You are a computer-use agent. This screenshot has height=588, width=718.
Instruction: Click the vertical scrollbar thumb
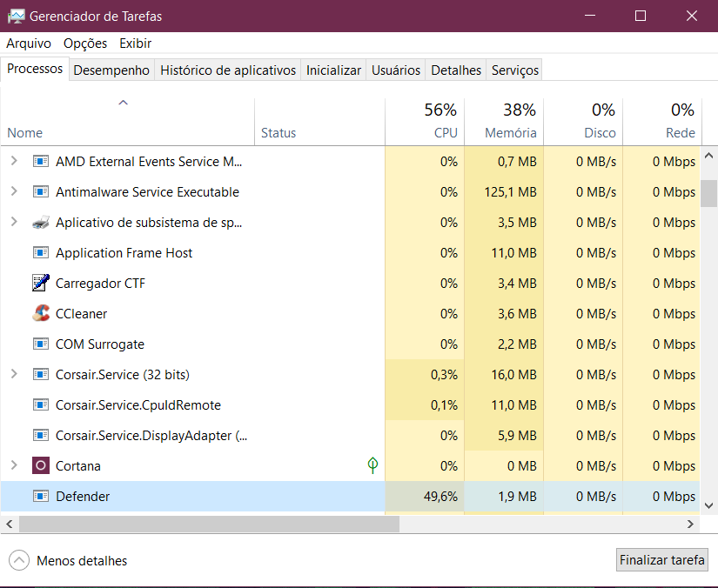coord(708,193)
